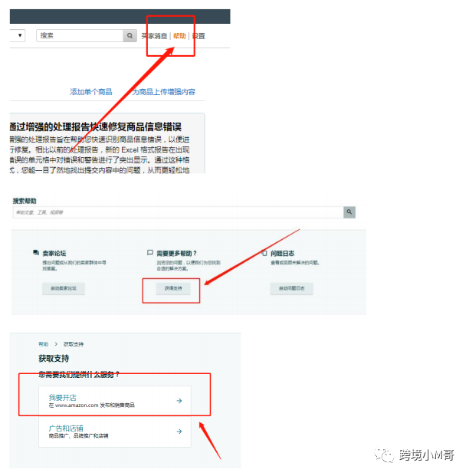Screen dimensions: 469x476
Task: Click 帮助 breadcrumb link
Action: tap(44, 344)
